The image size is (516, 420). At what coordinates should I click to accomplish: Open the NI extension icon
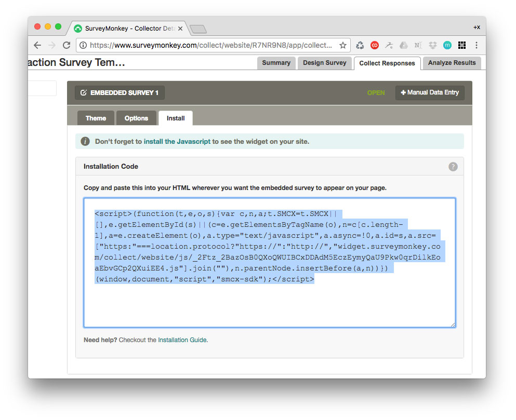(418, 45)
